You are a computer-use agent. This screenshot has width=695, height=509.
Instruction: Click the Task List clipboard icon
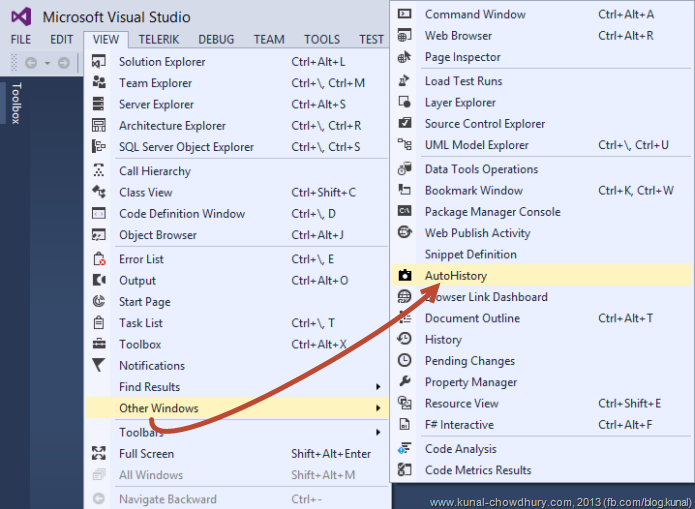pos(99,323)
